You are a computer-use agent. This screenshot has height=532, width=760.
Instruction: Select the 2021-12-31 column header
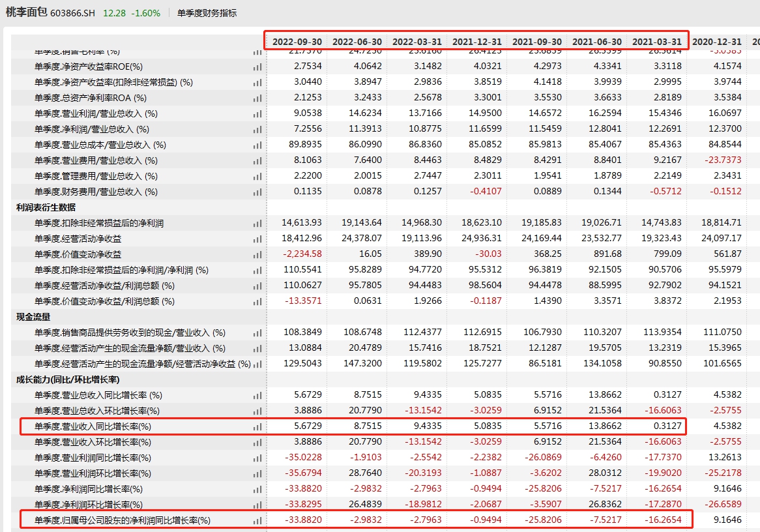pyautogui.click(x=477, y=42)
